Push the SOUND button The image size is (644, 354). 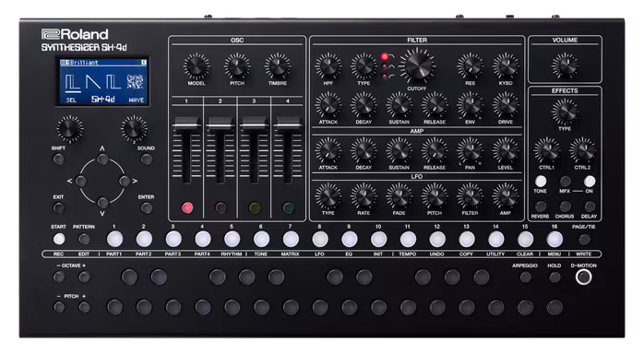click(146, 159)
